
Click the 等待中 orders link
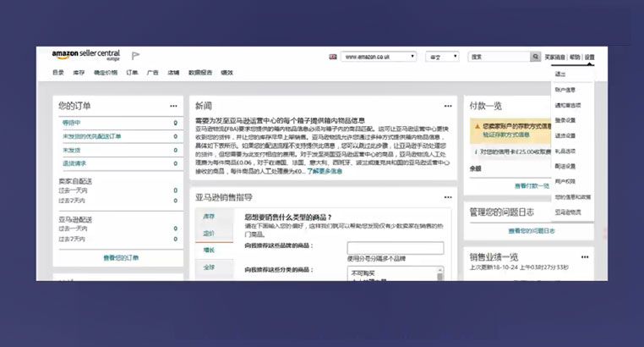[72, 123]
